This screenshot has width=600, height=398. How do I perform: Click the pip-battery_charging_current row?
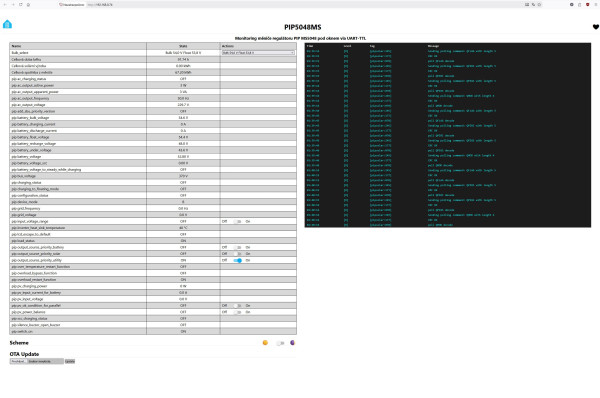pos(153,124)
